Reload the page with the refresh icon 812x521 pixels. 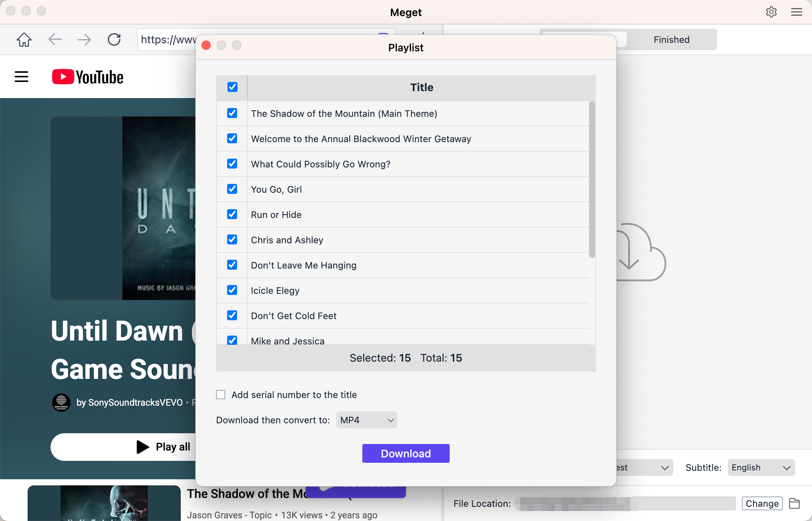(x=114, y=39)
